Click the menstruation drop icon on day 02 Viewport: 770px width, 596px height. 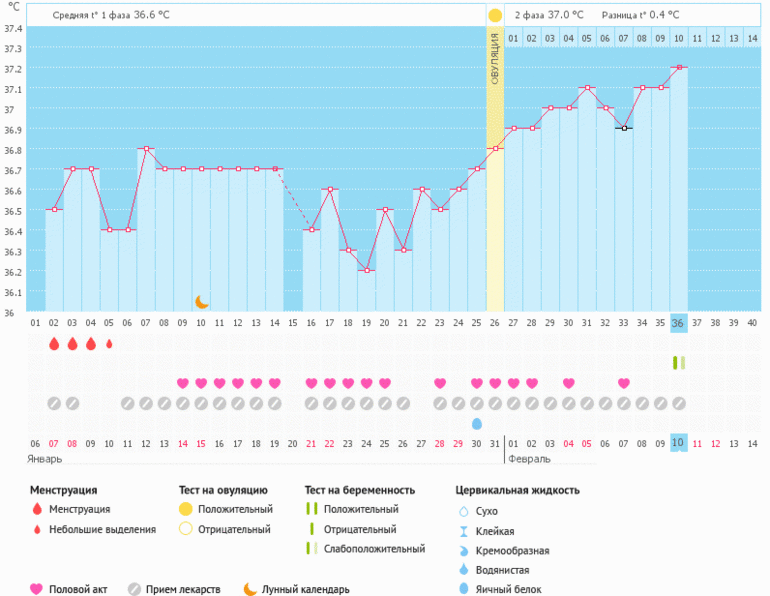54,343
